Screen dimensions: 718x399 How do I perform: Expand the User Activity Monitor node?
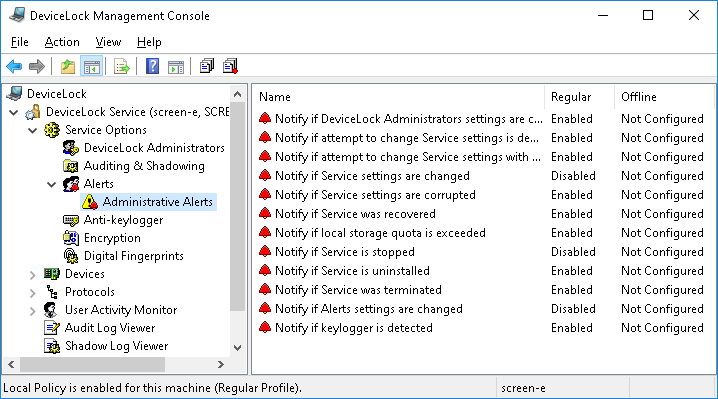(x=33, y=311)
